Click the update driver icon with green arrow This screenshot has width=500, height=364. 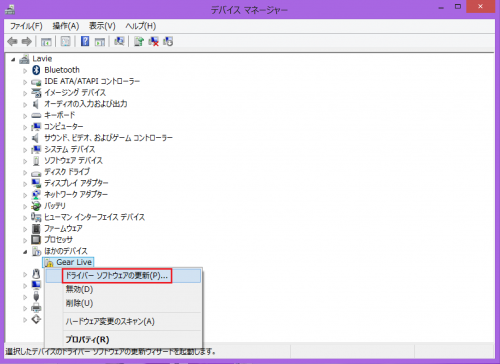(x=139, y=41)
